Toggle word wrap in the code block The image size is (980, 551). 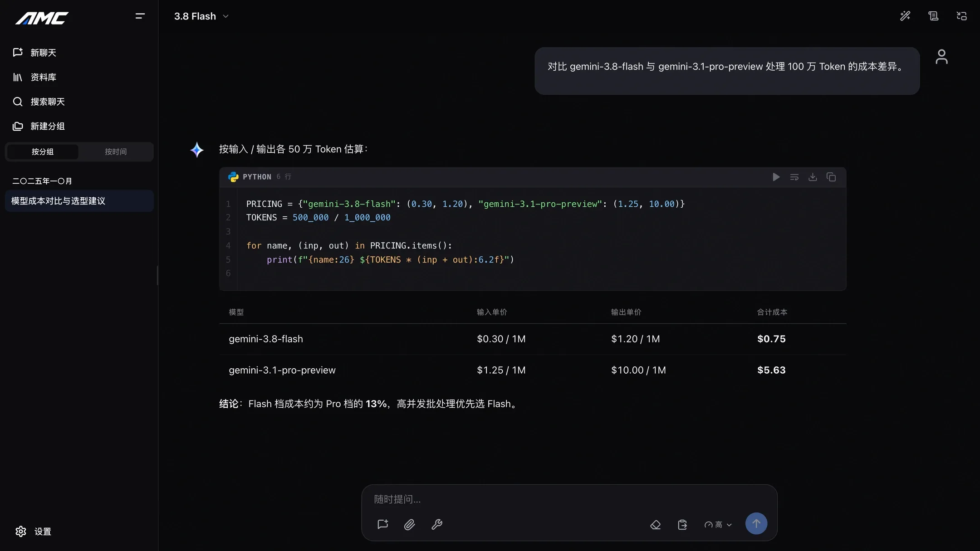794,177
